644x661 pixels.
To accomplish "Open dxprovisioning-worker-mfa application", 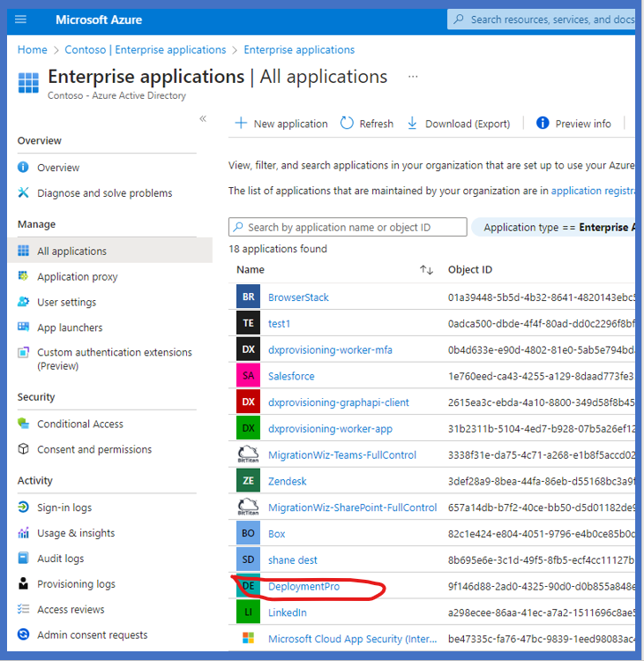I will pos(330,349).
